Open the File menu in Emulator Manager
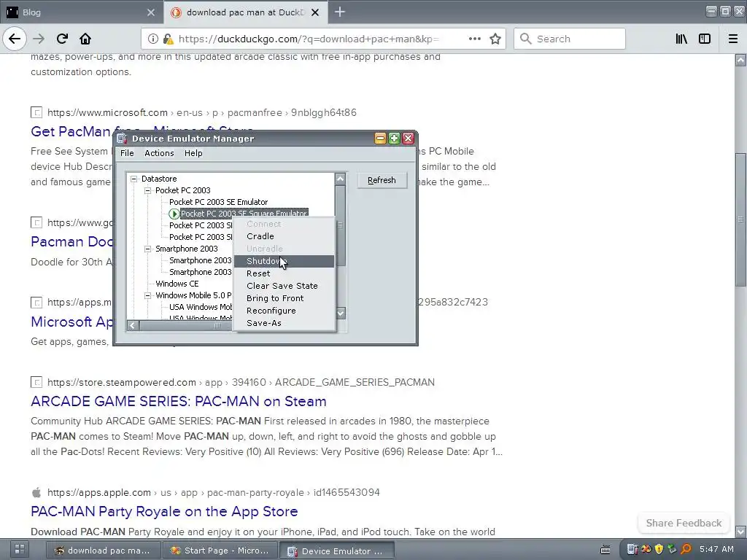 tap(127, 153)
